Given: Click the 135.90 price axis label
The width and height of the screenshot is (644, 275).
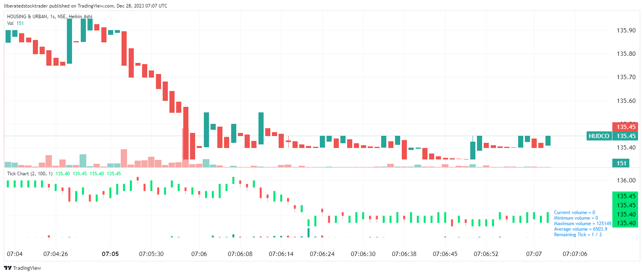Looking at the screenshot, I should point(626,30).
